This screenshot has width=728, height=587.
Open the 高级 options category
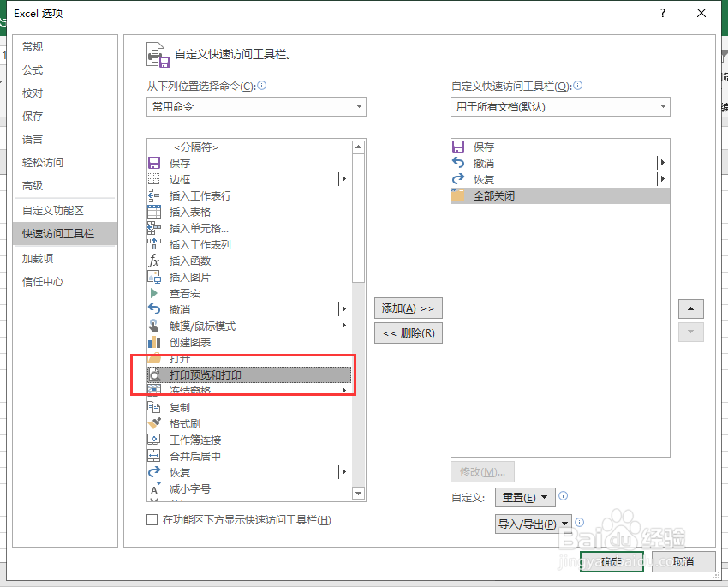[x=65, y=186]
